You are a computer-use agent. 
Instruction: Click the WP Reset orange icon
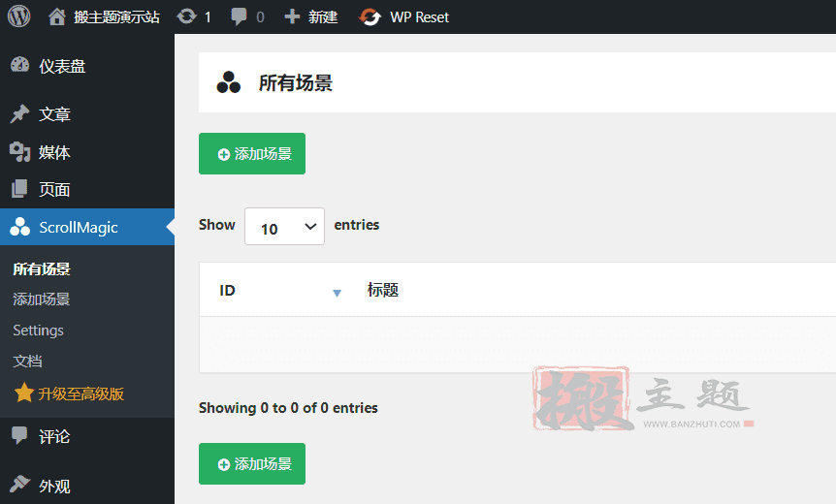[x=370, y=17]
